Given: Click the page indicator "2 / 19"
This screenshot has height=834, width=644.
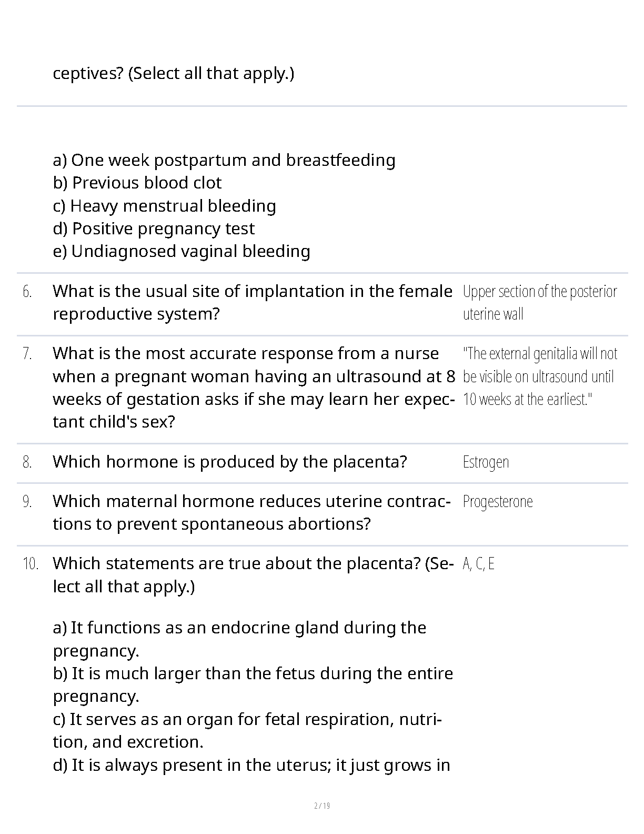Looking at the screenshot, I should [x=322, y=806].
